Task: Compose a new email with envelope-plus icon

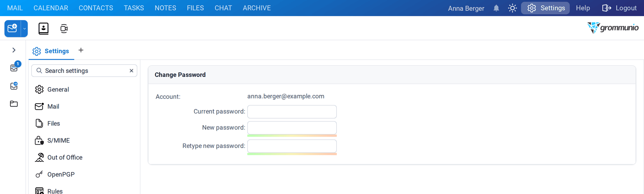Action: (x=13, y=29)
